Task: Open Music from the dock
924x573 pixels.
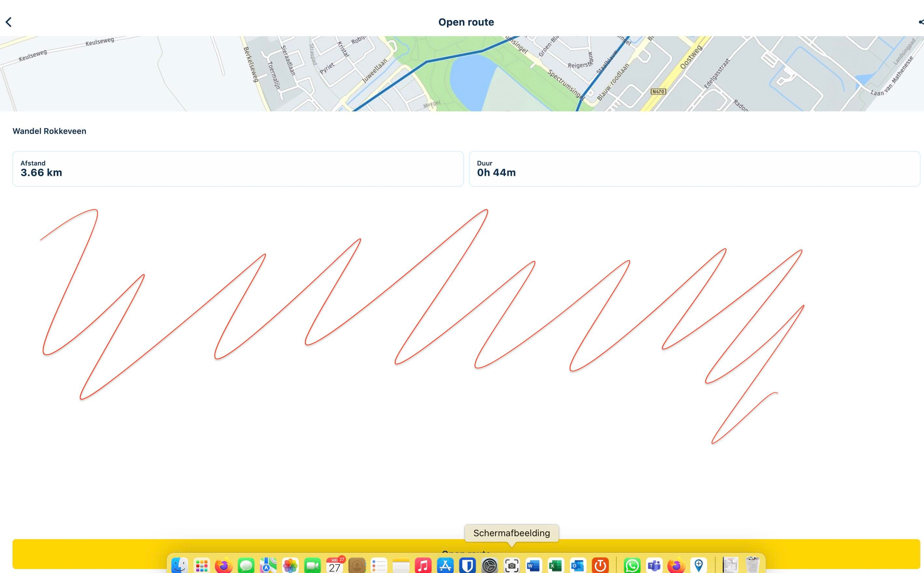Action: pyautogui.click(x=423, y=566)
